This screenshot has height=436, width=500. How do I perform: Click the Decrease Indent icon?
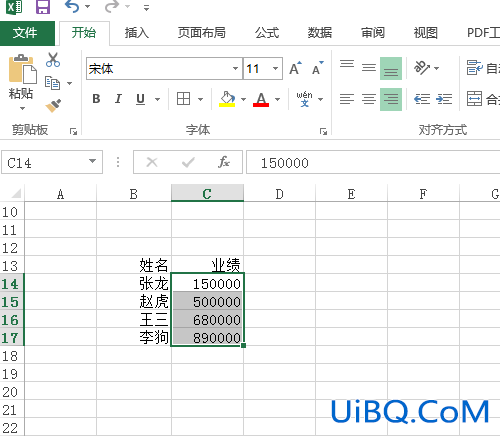pos(422,99)
